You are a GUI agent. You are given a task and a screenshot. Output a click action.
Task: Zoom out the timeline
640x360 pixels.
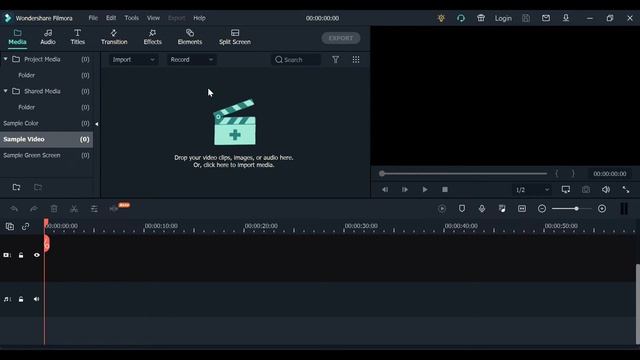click(542, 209)
